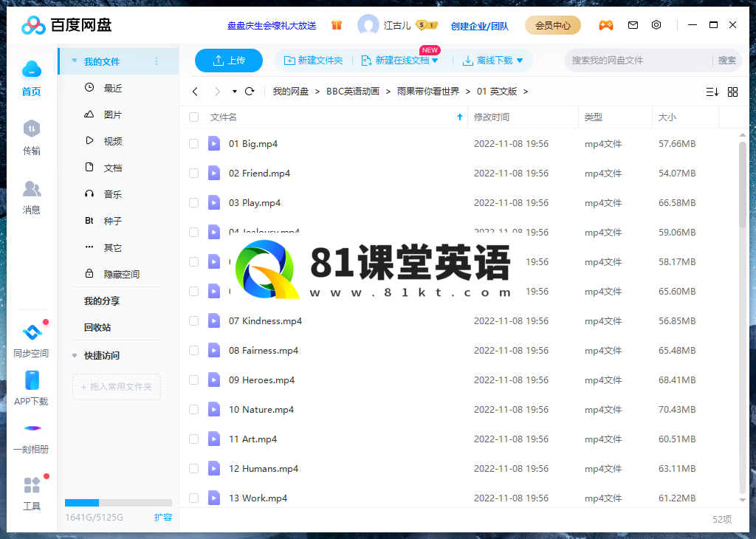Collapse the 我的文件 tree section
Viewport: 756px width, 539px height.
(x=75, y=61)
